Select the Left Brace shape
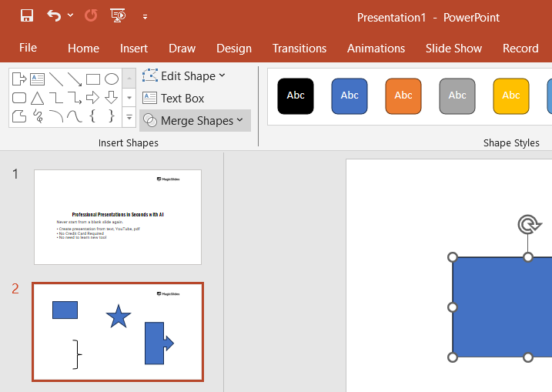This screenshot has height=392, width=552. coord(93,116)
